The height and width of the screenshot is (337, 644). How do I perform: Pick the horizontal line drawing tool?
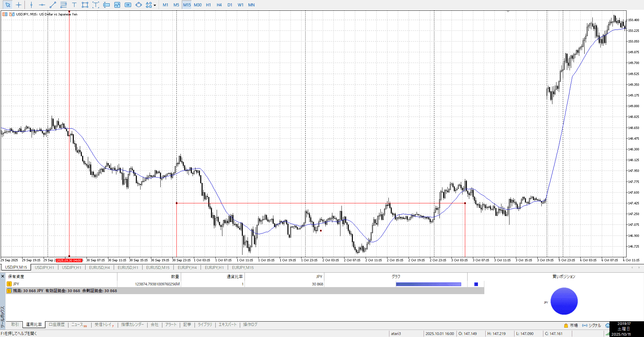coord(42,5)
